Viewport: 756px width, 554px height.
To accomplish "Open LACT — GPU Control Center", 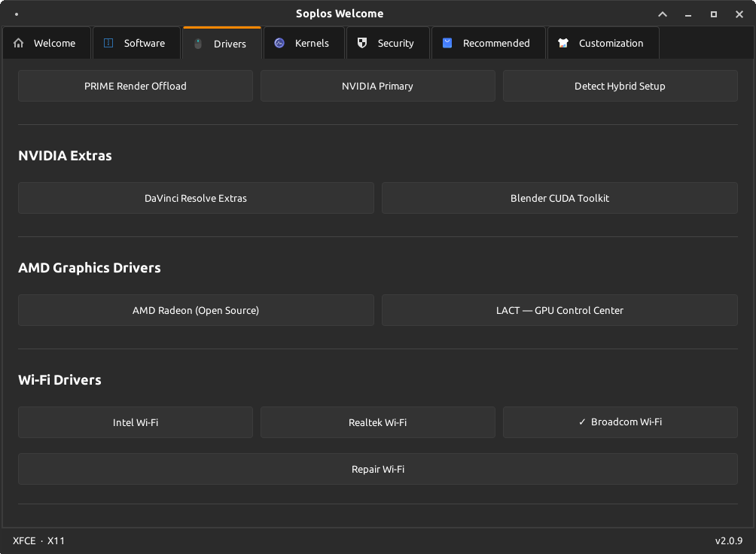I will 559,310.
